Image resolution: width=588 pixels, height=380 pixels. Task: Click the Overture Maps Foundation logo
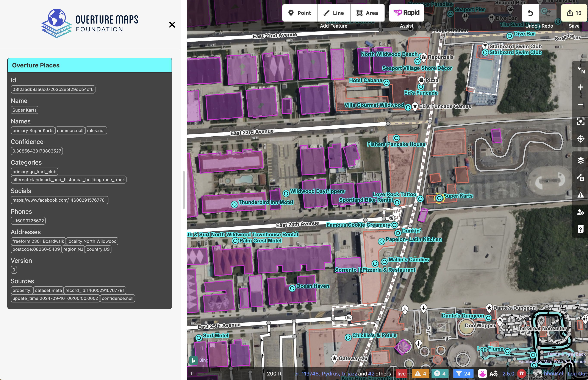pos(90,23)
